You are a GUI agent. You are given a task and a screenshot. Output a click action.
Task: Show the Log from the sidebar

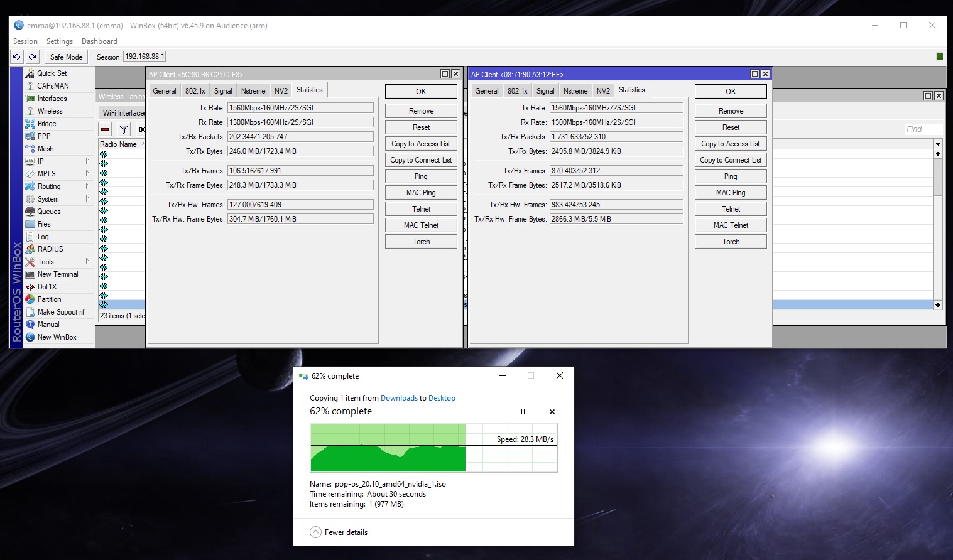[43, 237]
